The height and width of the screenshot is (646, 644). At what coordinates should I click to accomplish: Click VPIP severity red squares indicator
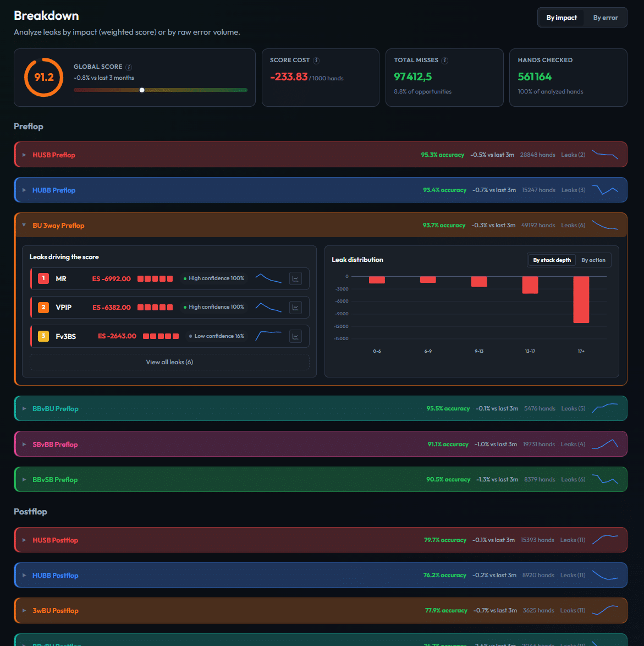(155, 308)
